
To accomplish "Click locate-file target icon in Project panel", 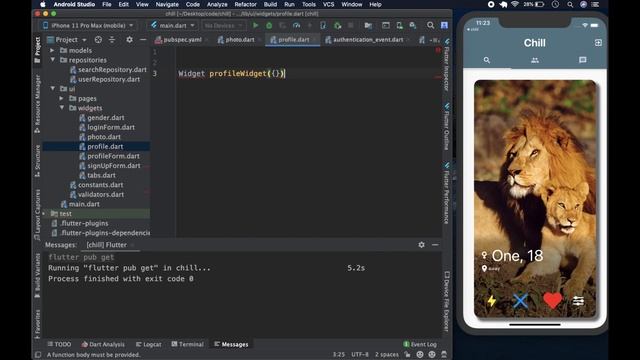I will pos(98,40).
